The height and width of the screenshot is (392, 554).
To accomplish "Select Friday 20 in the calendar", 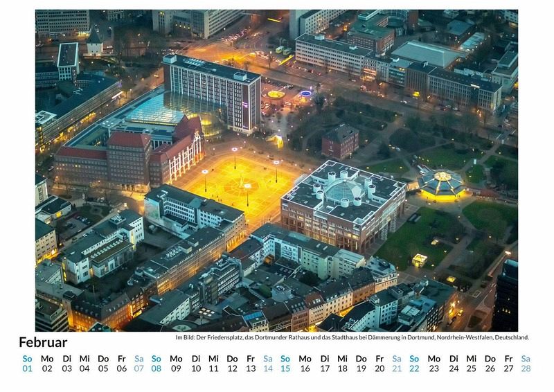I will pos(379,364).
